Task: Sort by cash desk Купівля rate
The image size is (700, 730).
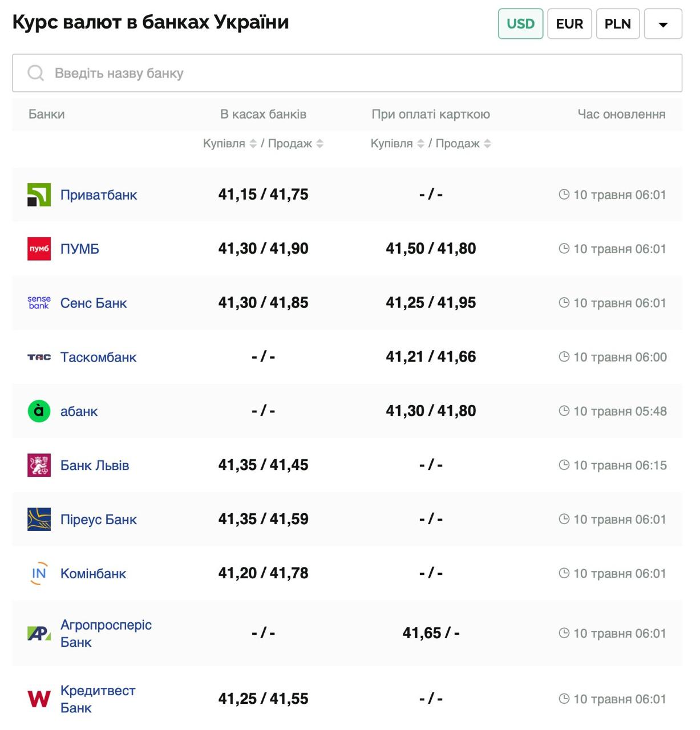Action: tap(253, 144)
